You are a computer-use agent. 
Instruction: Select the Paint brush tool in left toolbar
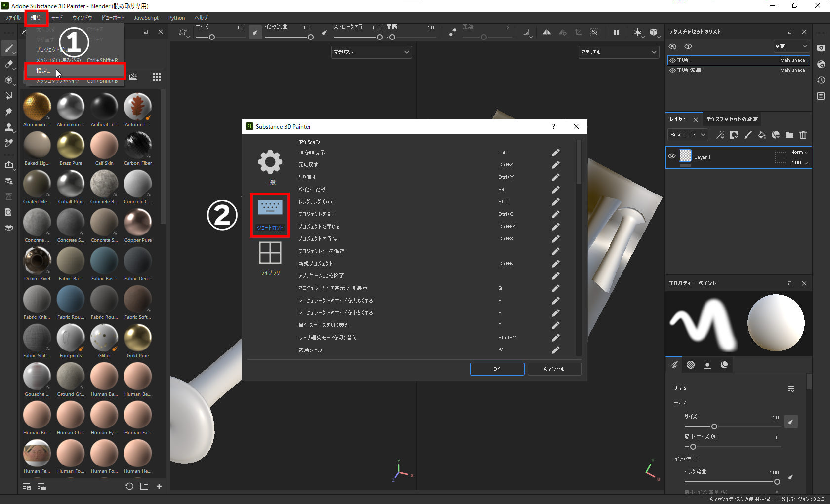tap(9, 49)
